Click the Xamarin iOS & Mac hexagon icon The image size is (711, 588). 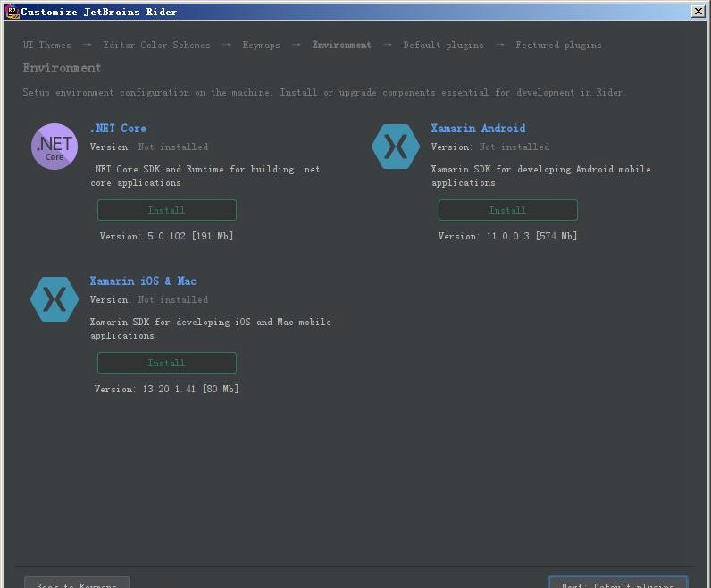point(54,299)
